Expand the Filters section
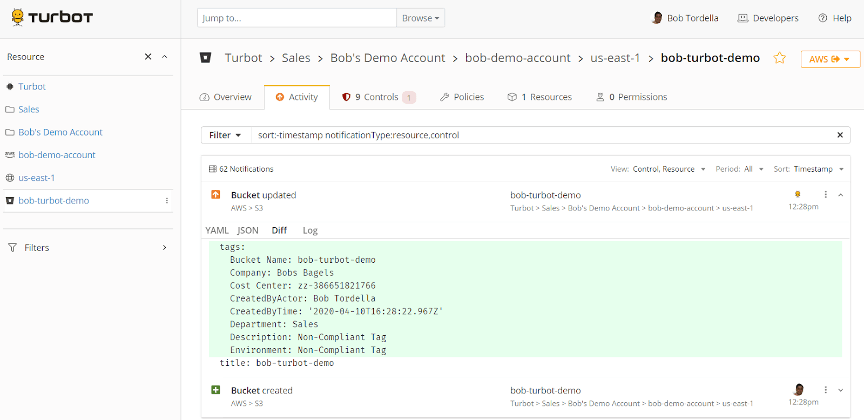This screenshot has height=420, width=864. click(x=164, y=247)
